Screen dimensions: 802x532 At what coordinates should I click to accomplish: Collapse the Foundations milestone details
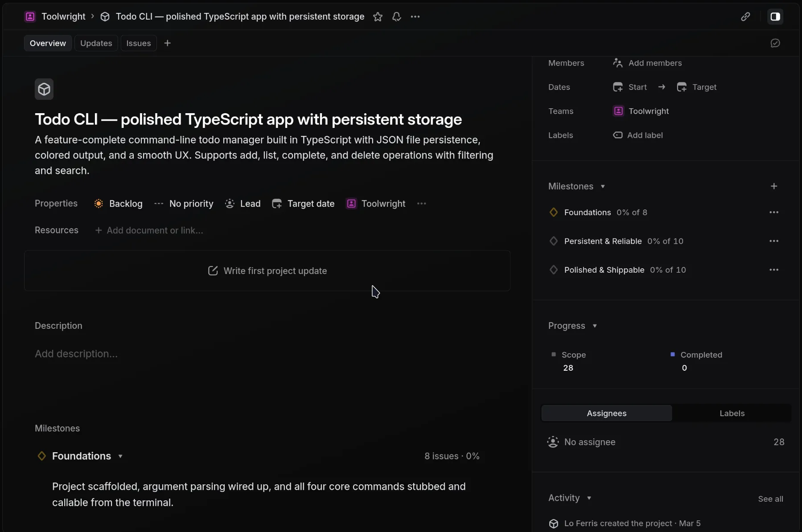[121, 456]
